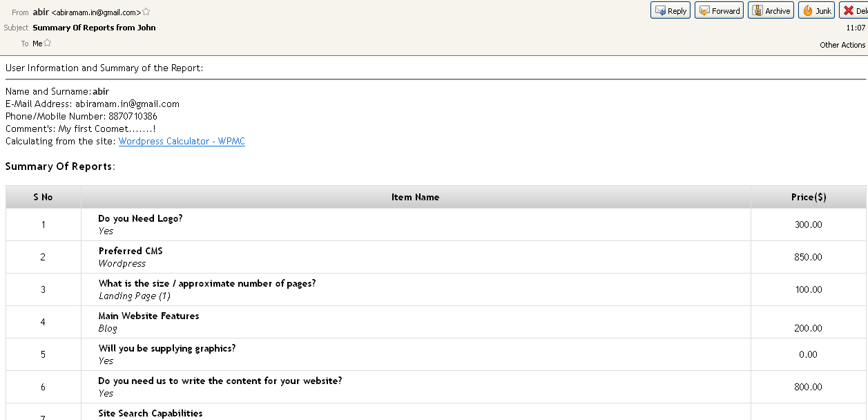
Task: Click the recipient Me in the To field
Action: (37, 44)
